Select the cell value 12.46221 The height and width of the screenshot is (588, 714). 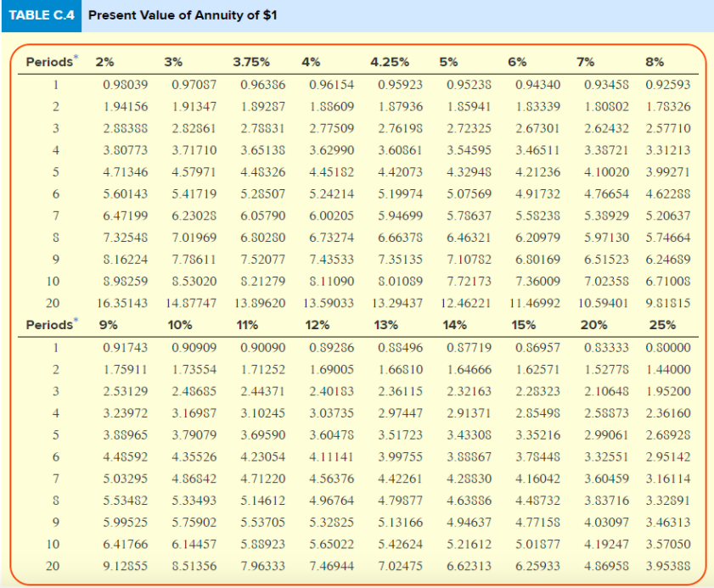pos(466,303)
